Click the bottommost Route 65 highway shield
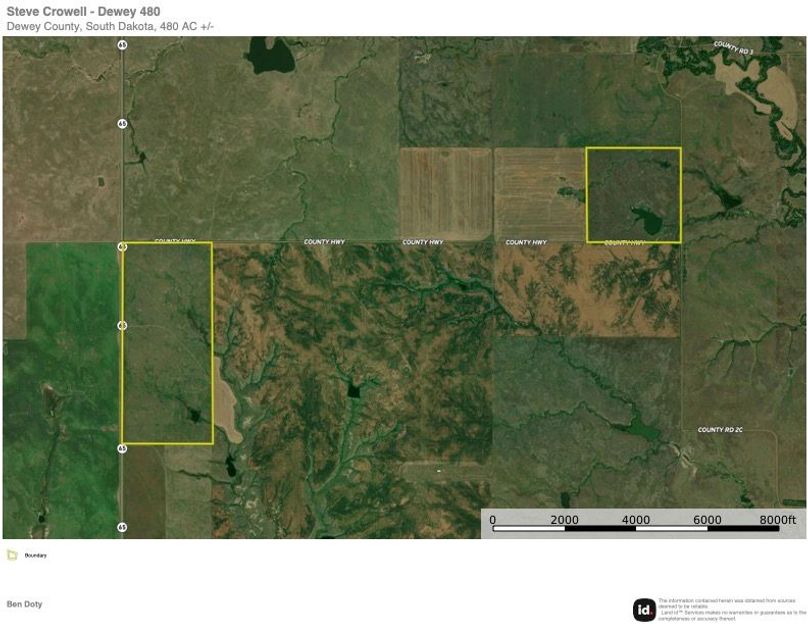The height and width of the screenshot is (624, 808). pos(122,527)
